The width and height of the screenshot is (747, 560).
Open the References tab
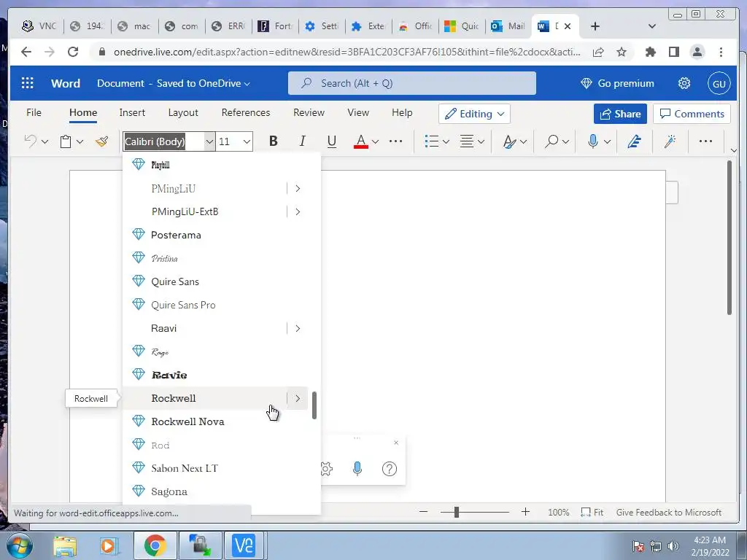pos(246,112)
